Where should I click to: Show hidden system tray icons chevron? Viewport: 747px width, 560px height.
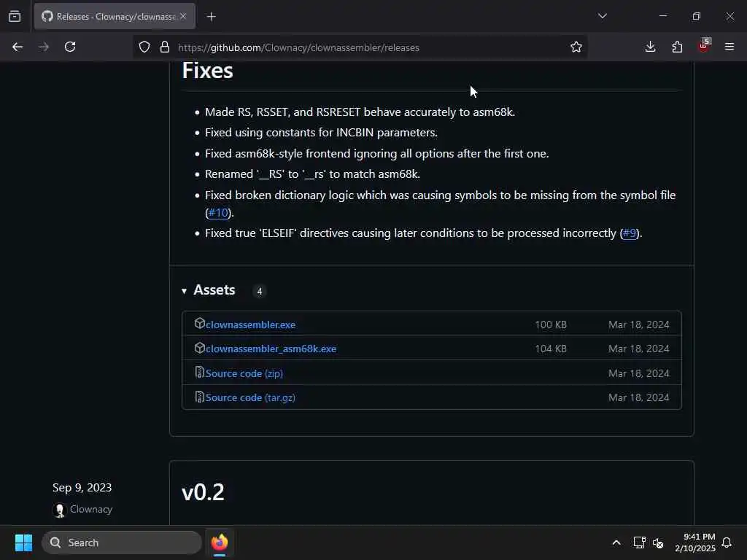(616, 542)
